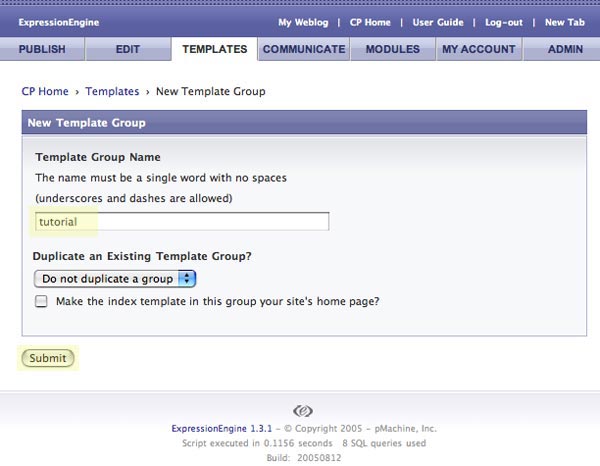The width and height of the screenshot is (600, 466).
Task: Click the 'Duplicate an Existing Template Group?' label
Action: click(142, 256)
